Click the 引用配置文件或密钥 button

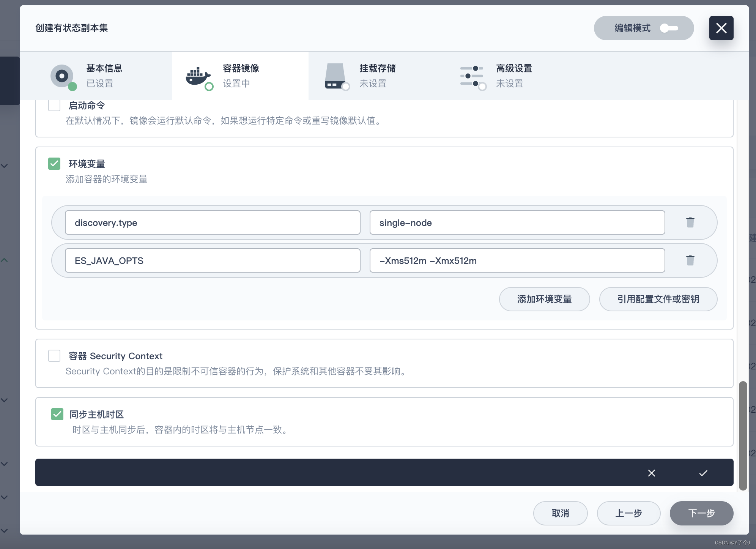(x=658, y=299)
